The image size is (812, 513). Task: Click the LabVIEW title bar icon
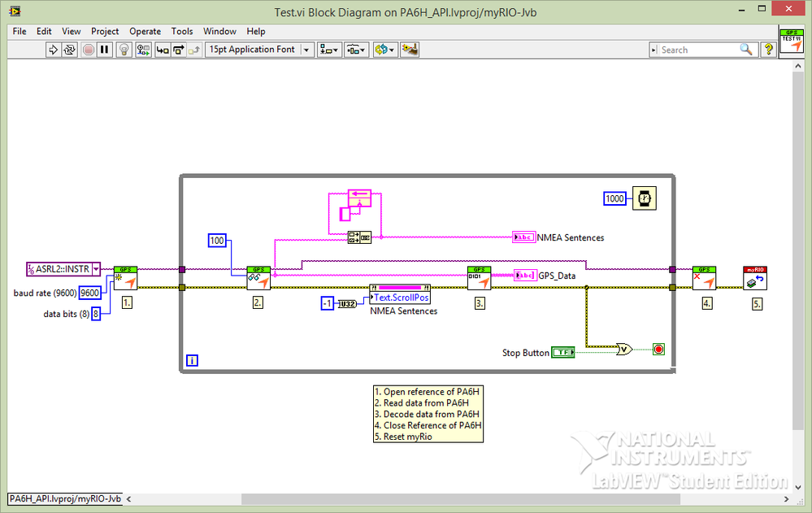(x=15, y=11)
